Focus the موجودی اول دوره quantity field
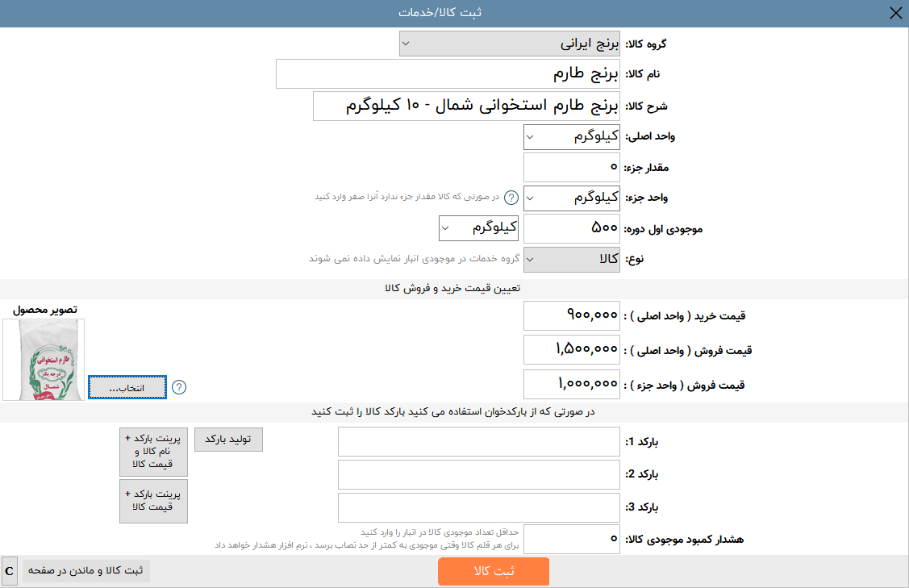Viewport: 909px width, 588px height. tap(572, 228)
